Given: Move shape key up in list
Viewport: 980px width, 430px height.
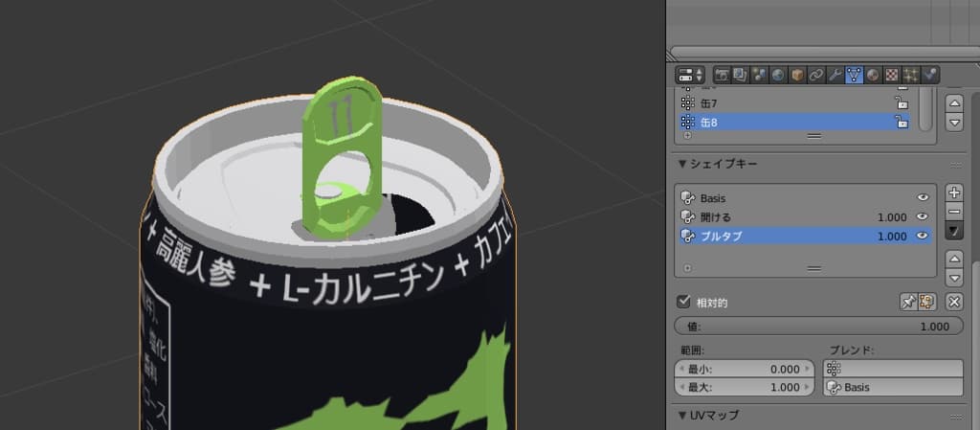Looking at the screenshot, I should [x=954, y=259].
